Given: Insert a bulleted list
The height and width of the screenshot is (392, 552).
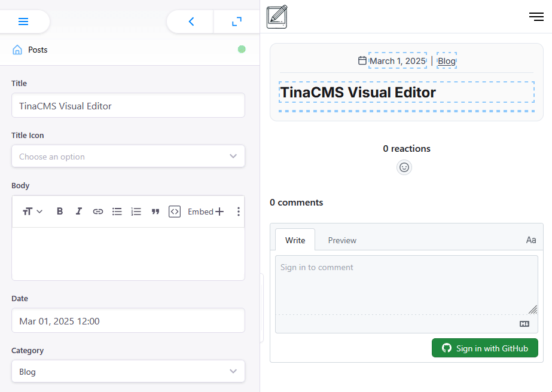Looking at the screenshot, I should pyautogui.click(x=117, y=212).
